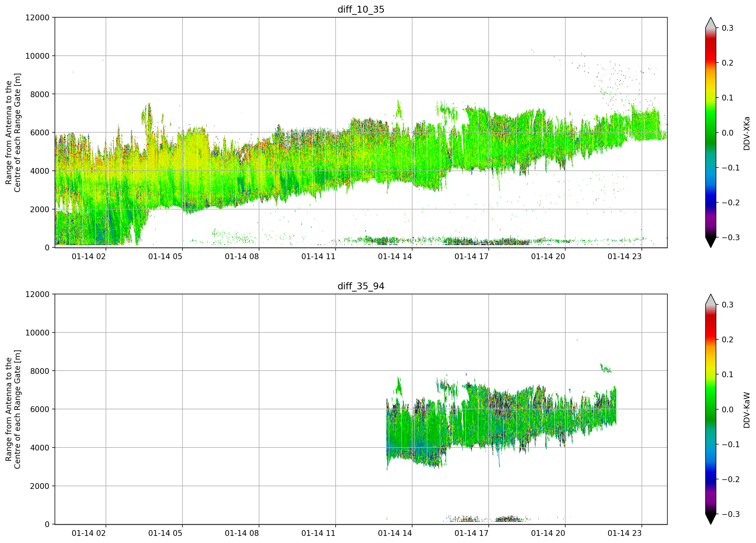This screenshot has width=756, height=543.
Task: Click the −0.1 tick label on the bottom colorbar
Action: tap(730, 445)
